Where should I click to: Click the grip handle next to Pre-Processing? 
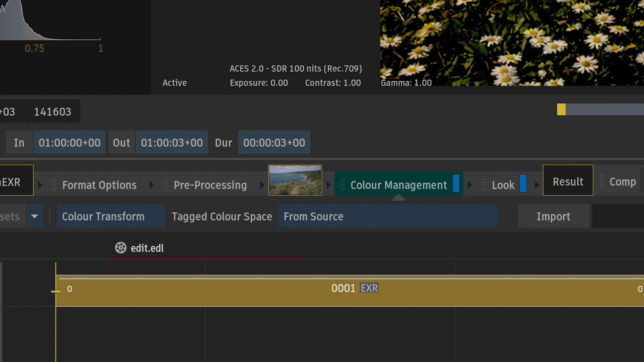[x=166, y=185]
